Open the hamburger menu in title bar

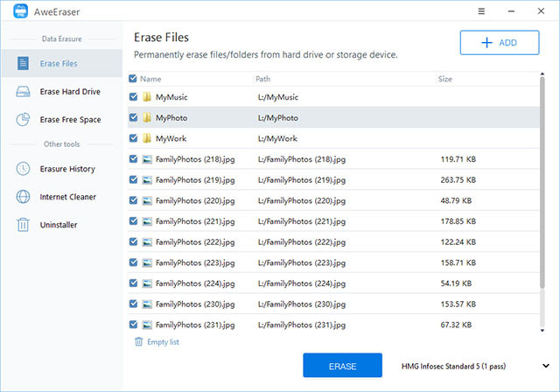(481, 11)
